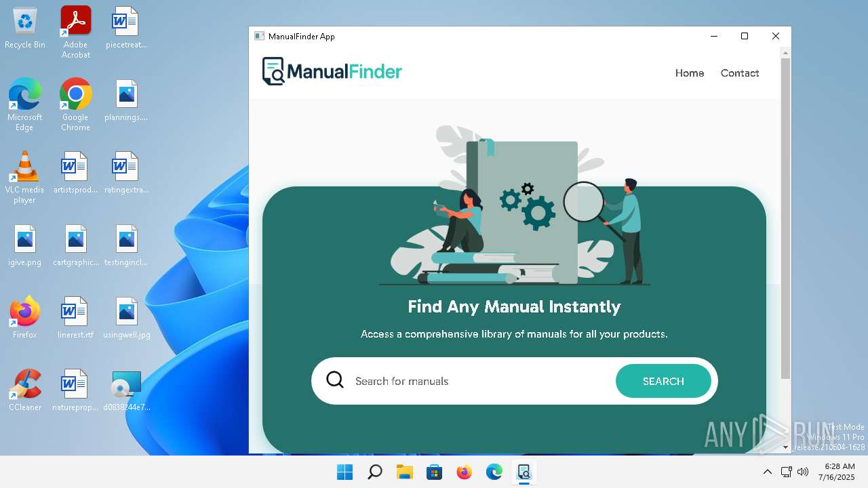Select the artistsprod Word document
868x488 pixels.
click(76, 174)
